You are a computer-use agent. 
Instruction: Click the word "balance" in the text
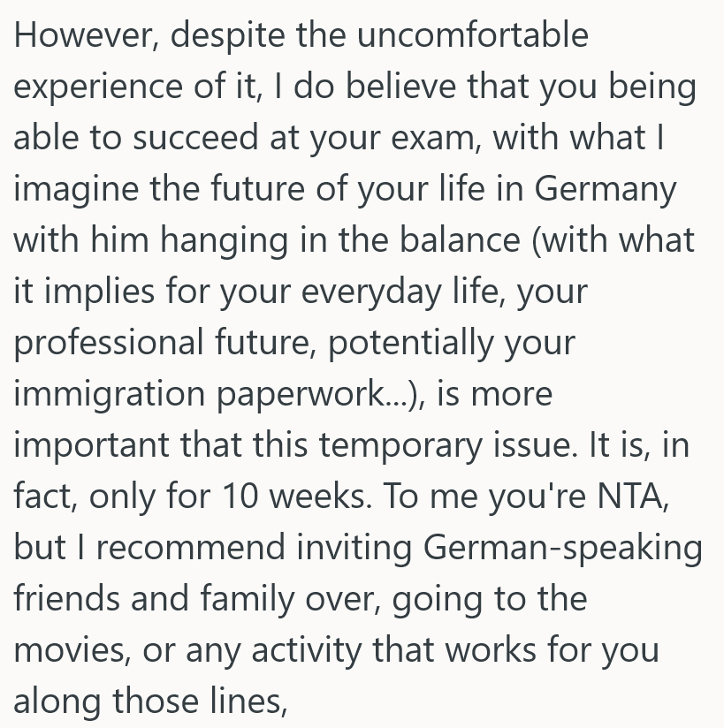(453, 241)
